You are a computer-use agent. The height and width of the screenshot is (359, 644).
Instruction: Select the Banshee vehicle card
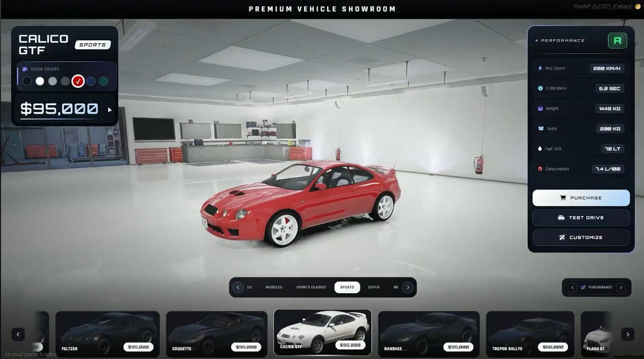429,334
